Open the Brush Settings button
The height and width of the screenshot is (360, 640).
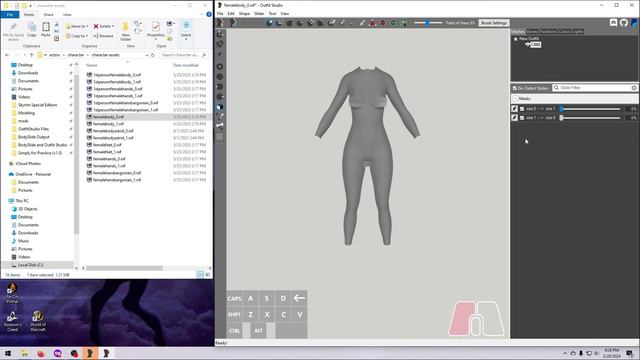pos(493,23)
